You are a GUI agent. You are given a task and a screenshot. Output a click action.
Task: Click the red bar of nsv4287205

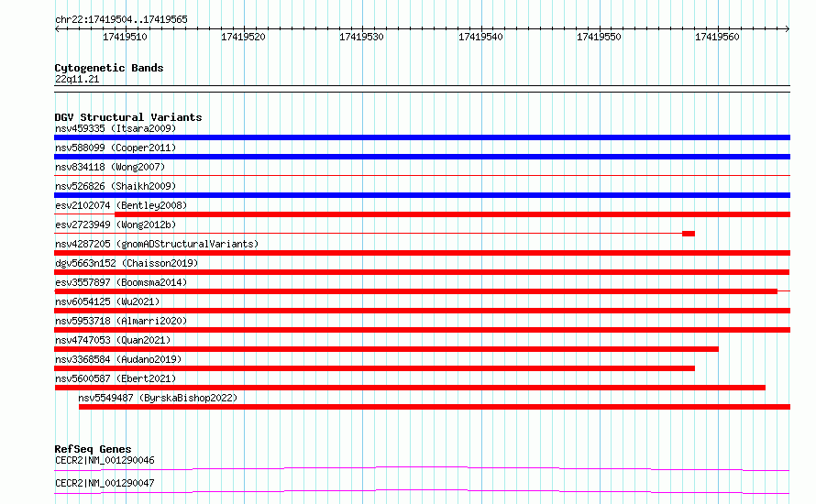422,253
